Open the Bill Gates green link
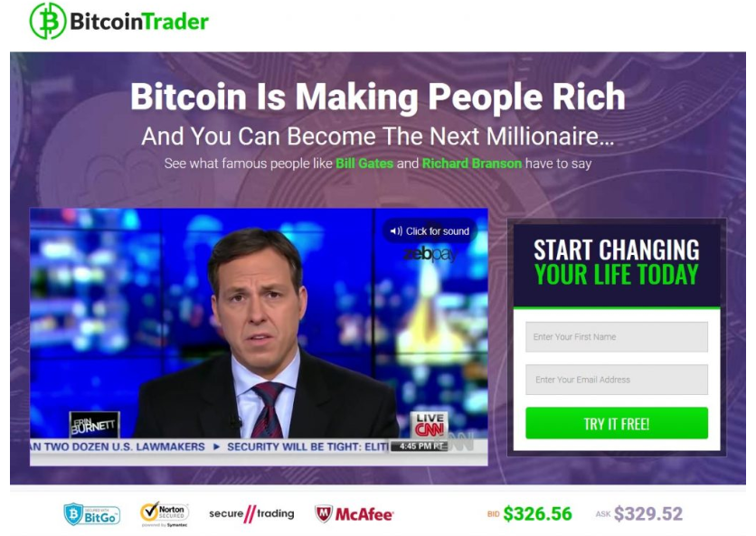Screen dimensions: 756x536 click(364, 164)
